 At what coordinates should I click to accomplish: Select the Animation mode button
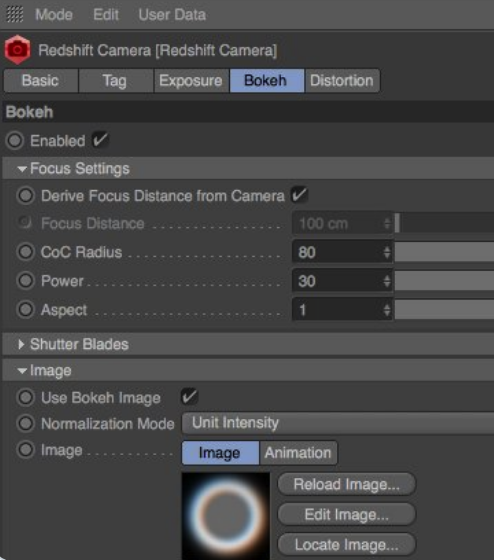tap(298, 453)
